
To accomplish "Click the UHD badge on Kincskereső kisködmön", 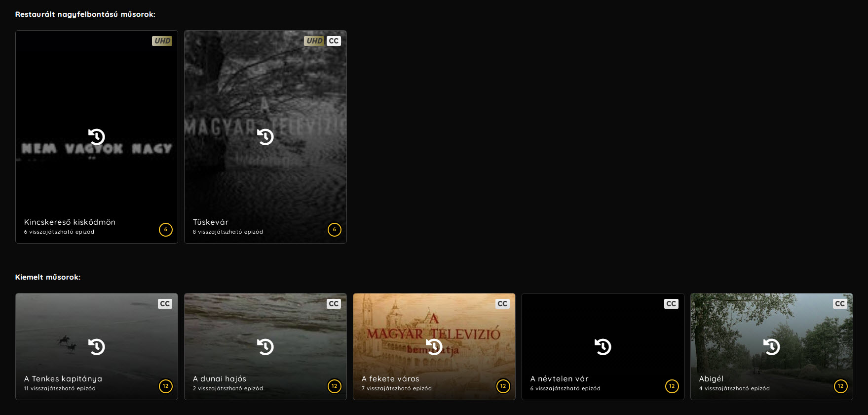I will [162, 41].
